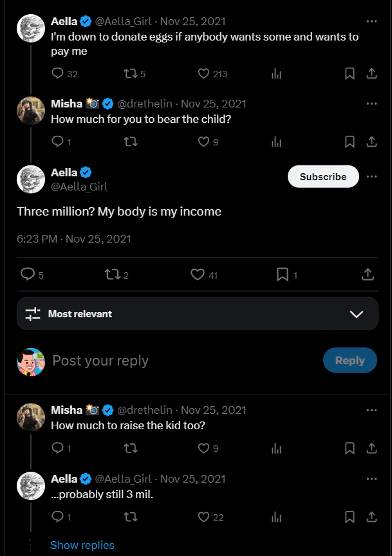Like the "probably still 3 mil" reply
The height and width of the screenshot is (556, 392).
(x=204, y=517)
